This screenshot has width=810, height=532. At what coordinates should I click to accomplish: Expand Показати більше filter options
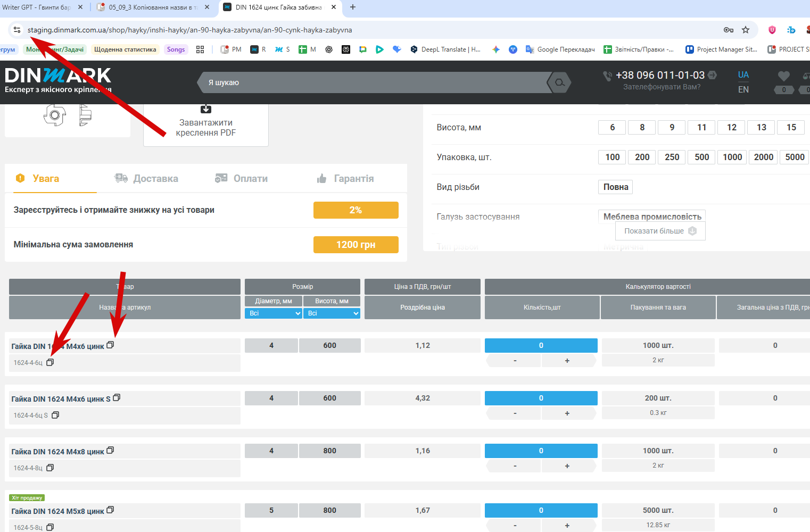coord(660,231)
